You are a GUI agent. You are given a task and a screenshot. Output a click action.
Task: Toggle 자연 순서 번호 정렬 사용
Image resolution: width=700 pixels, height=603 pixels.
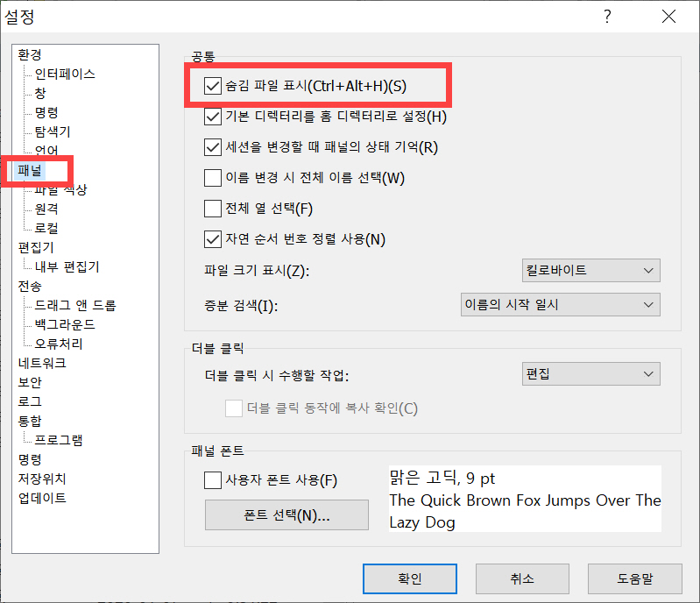click(x=213, y=239)
